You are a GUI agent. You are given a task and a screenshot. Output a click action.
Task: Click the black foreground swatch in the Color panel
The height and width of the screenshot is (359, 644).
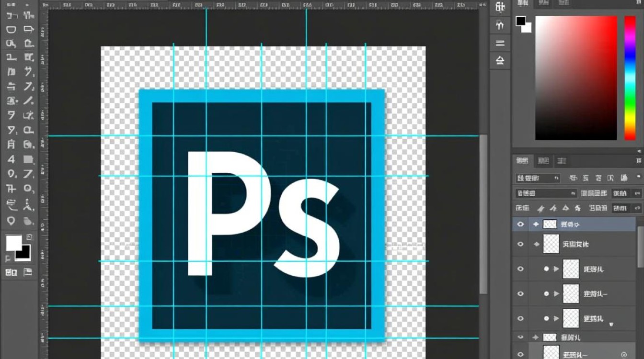[520, 21]
